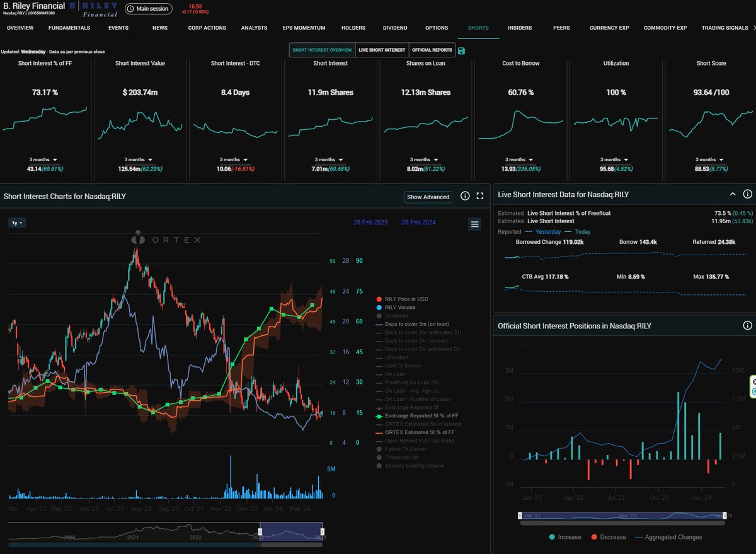This screenshot has height=554, width=756.
Task: Expand Short Interest chart to fullscreen
Action: 480,197
